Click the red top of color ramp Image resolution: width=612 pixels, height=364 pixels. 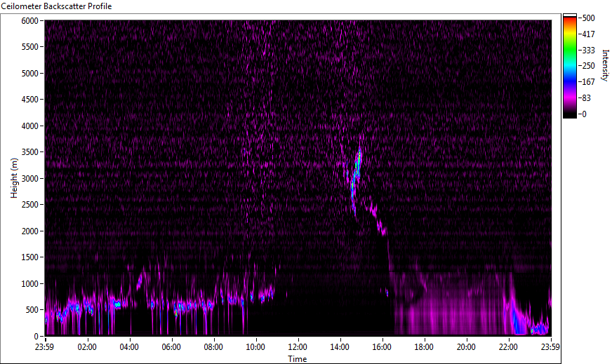(569, 20)
